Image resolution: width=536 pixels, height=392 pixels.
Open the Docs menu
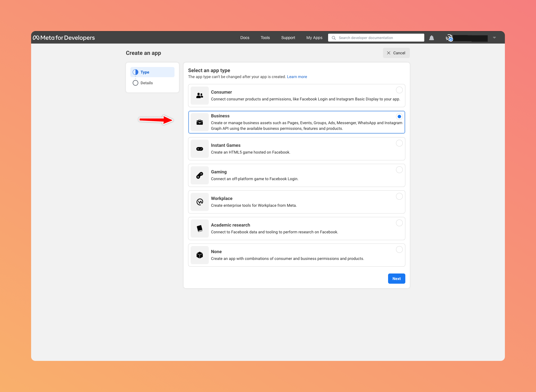(x=245, y=38)
